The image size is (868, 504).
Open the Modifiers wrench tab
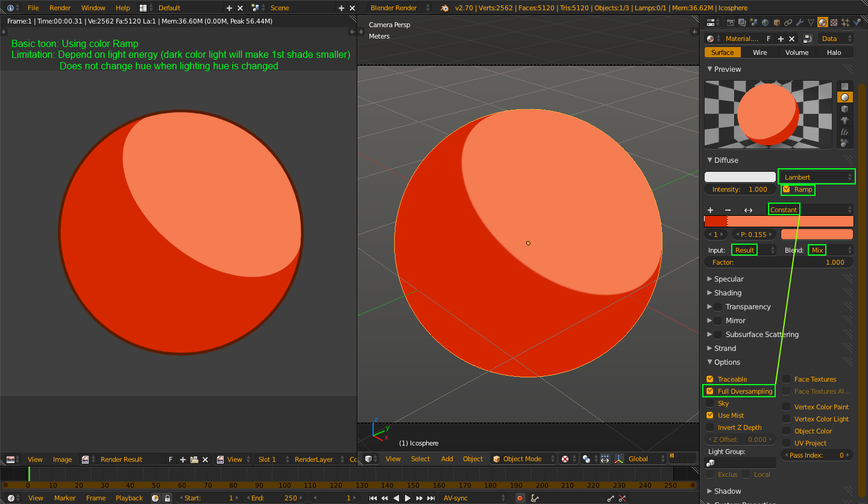(x=799, y=22)
